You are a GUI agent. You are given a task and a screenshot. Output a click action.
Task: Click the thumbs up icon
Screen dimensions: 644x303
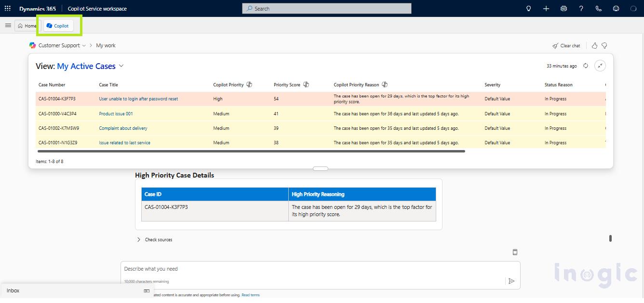[x=594, y=45]
